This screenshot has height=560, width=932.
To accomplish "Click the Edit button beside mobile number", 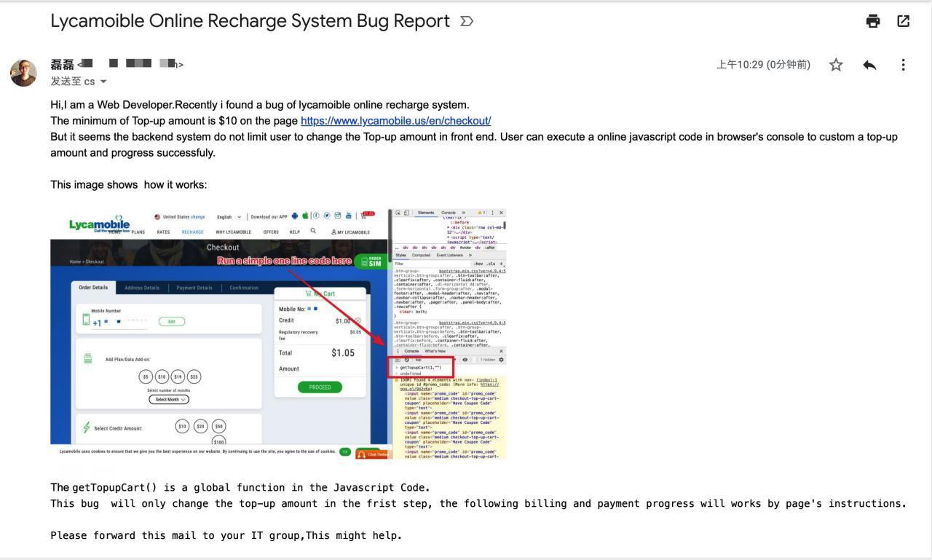I will (x=172, y=321).
